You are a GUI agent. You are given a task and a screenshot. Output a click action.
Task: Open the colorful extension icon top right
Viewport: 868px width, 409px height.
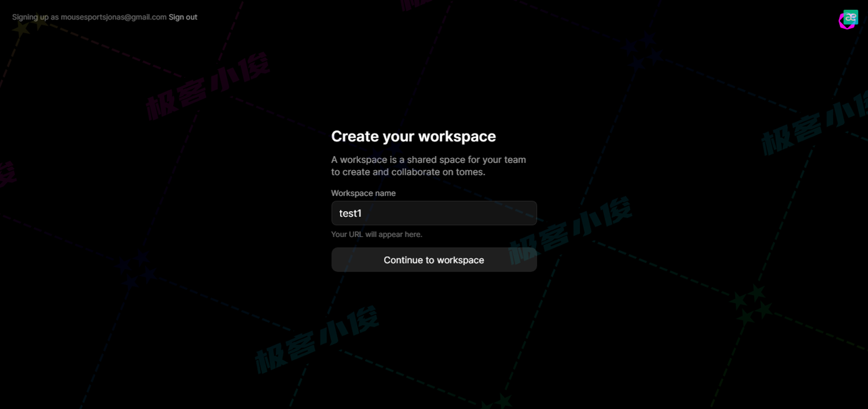pos(848,19)
